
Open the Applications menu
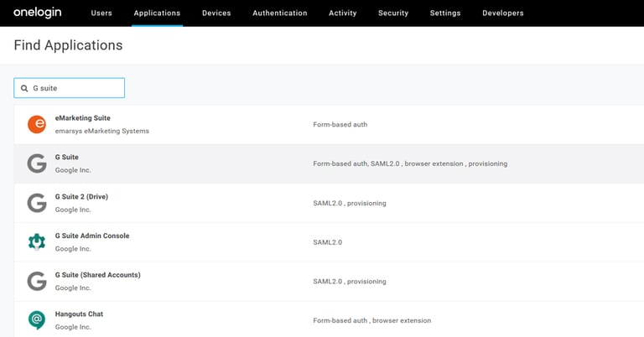(x=157, y=13)
